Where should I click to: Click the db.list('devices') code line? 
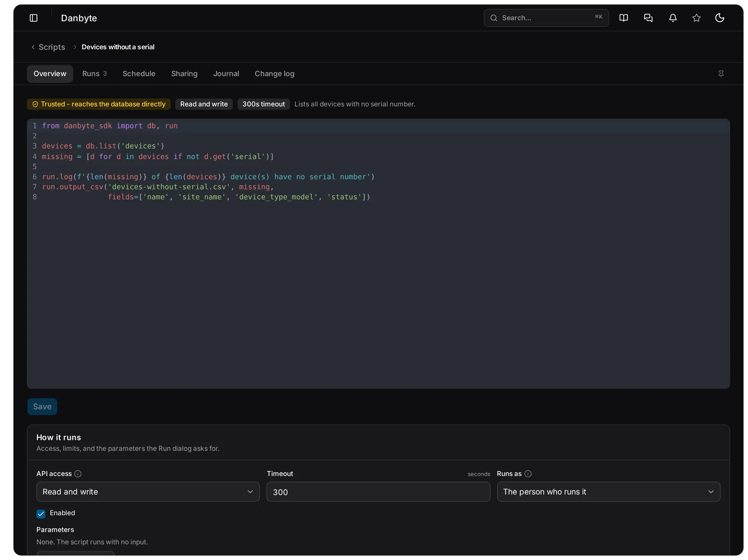tap(103, 146)
